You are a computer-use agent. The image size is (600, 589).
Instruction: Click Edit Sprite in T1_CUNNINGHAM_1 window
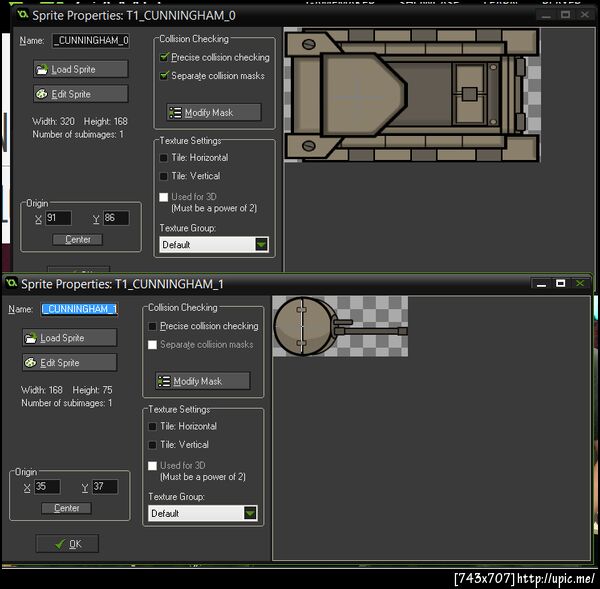(x=70, y=362)
